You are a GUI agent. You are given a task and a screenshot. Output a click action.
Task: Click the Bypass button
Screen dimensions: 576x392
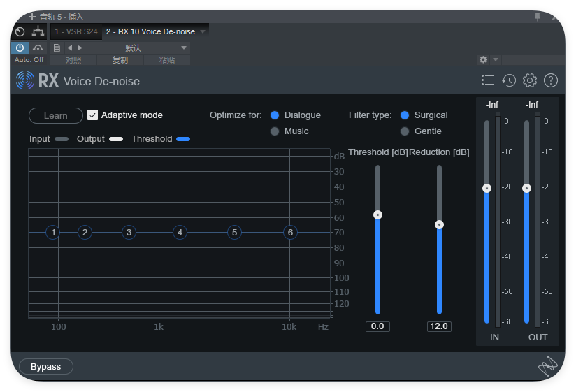[x=46, y=367]
